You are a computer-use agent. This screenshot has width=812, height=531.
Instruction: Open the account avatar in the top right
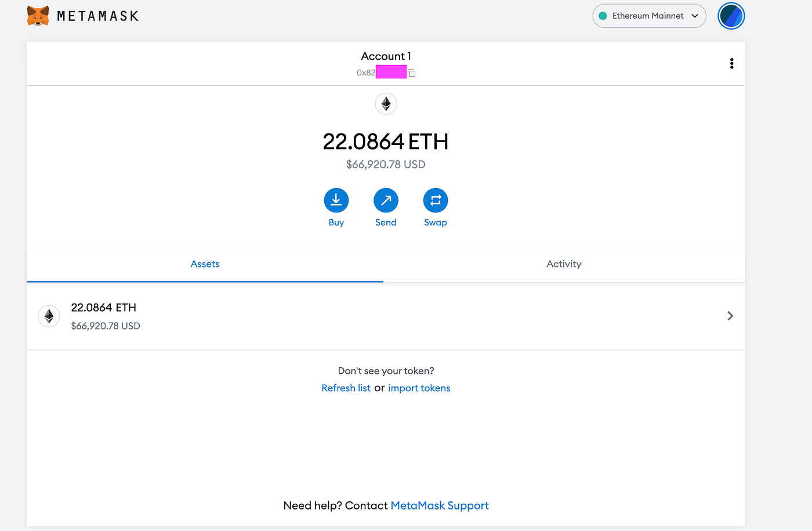pyautogui.click(x=731, y=16)
